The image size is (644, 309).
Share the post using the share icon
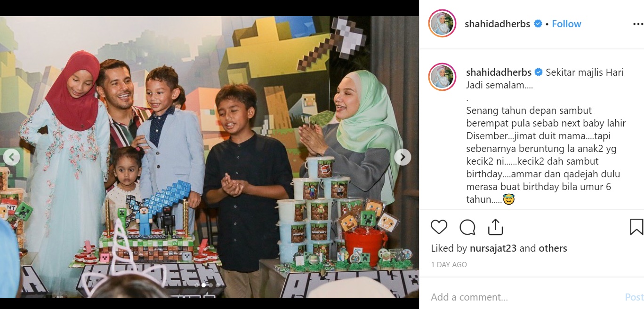pyautogui.click(x=495, y=227)
